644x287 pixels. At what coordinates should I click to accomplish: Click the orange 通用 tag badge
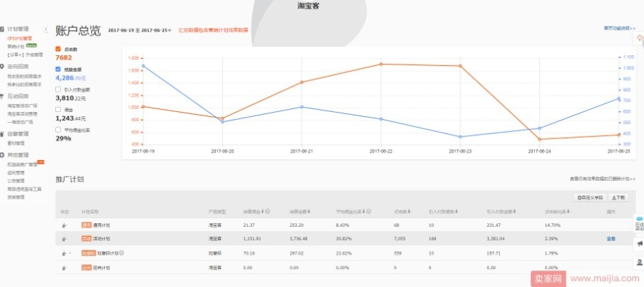[x=86, y=225]
